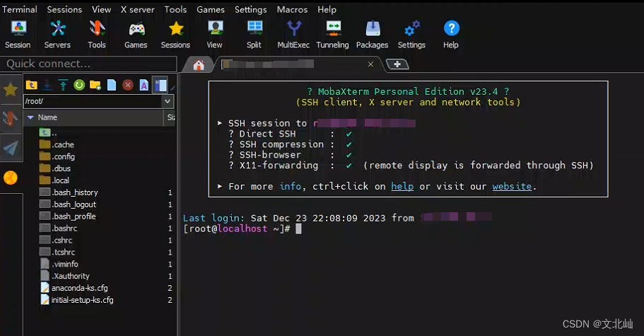Image resolution: width=644 pixels, height=336 pixels.
Task: Click the Split toolbar icon
Action: [254, 35]
